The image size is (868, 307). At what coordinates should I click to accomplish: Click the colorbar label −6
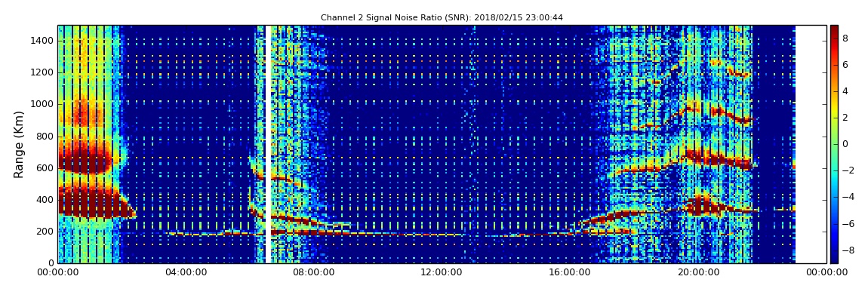(847, 223)
